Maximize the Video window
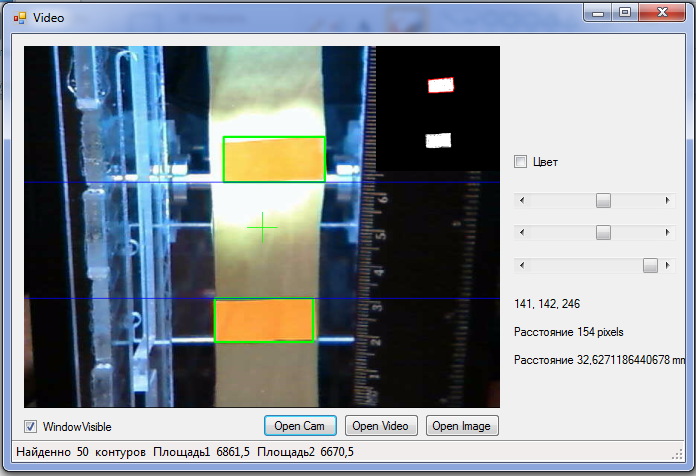This screenshot has width=696, height=476. 625,12
